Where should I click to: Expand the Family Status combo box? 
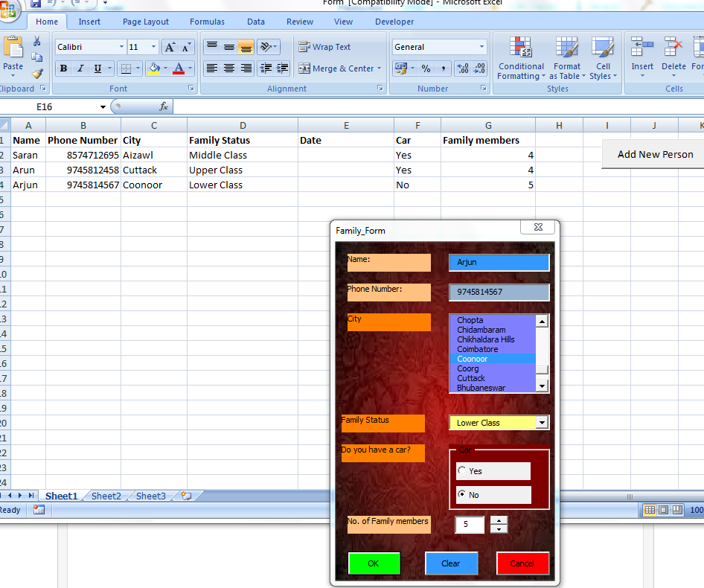[x=542, y=422]
